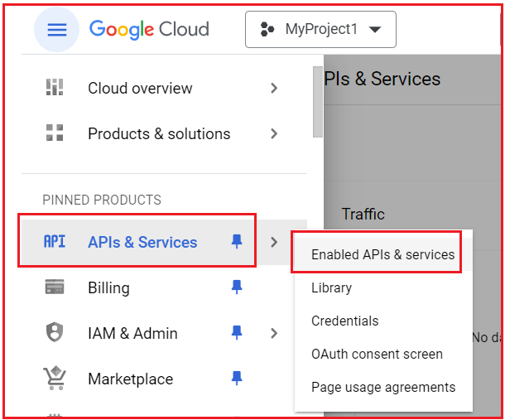Choose Credentials from the submenu

(x=383, y=321)
